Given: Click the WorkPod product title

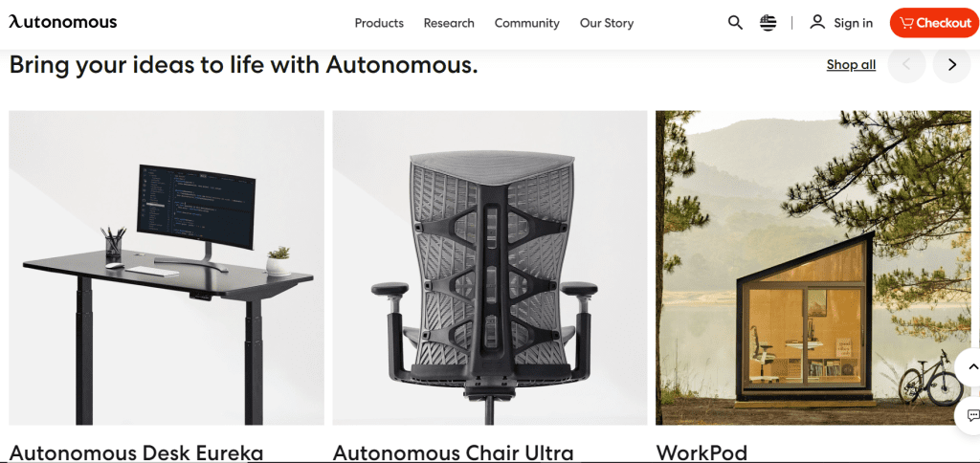Looking at the screenshot, I should point(702,453).
